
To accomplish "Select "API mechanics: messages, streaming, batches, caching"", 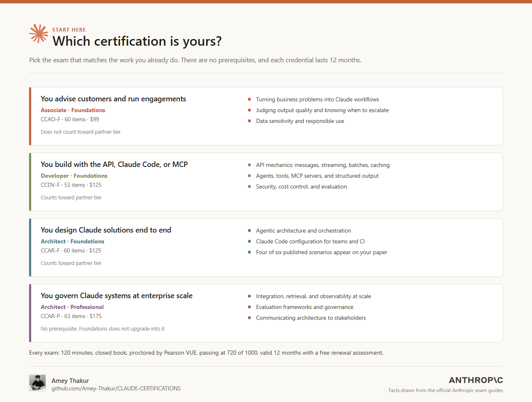I will [x=323, y=165].
